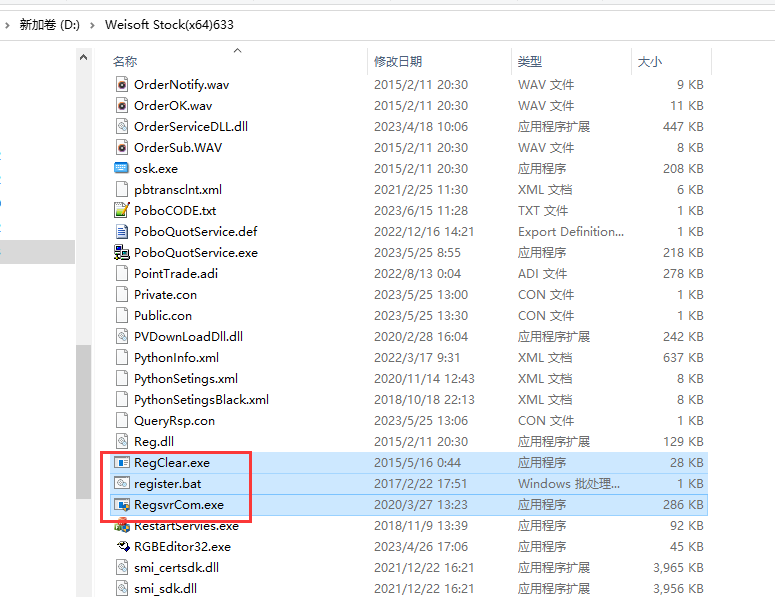Click date 2018/10/18 22:13 cell

pos(424,400)
